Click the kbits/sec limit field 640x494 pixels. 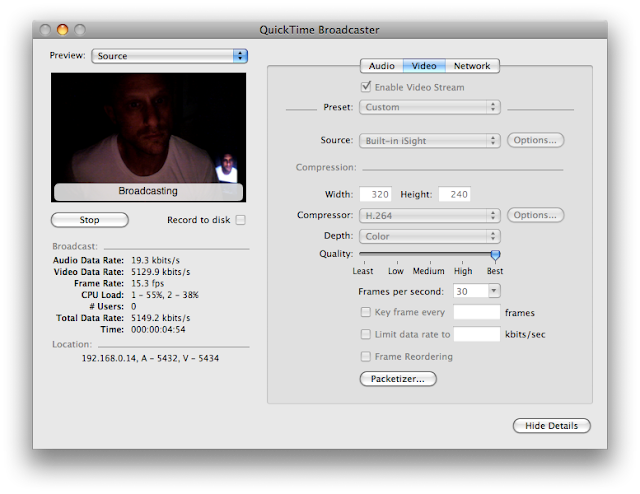tap(477, 334)
